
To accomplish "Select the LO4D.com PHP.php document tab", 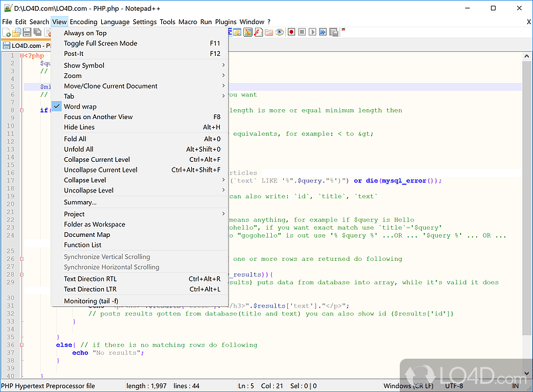I will (x=27, y=45).
